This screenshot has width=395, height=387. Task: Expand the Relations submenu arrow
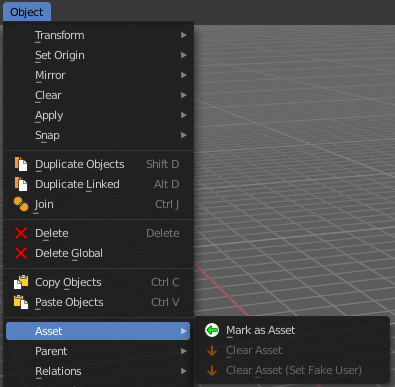[184, 371]
